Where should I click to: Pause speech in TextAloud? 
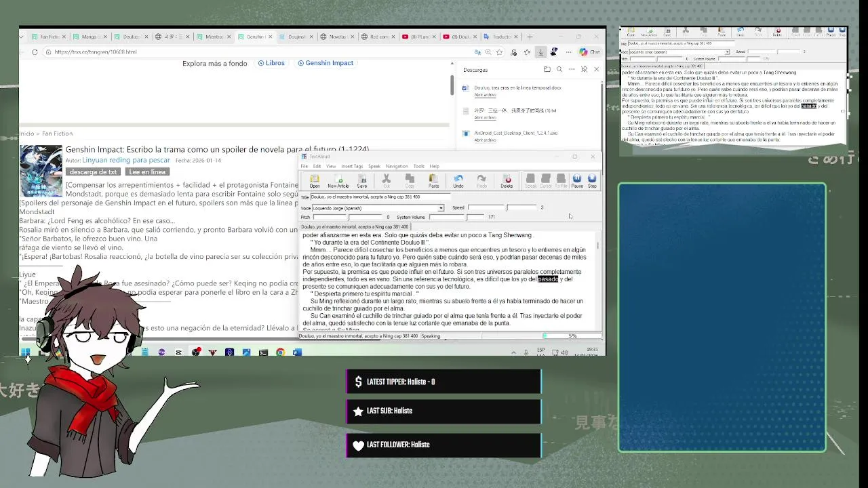pyautogui.click(x=577, y=181)
